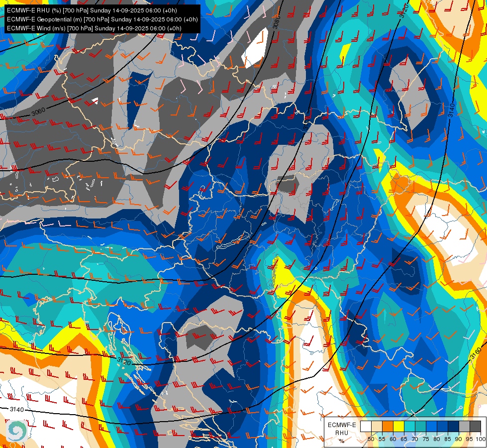Screen dimensions: 487x448
Task: Select the navy 85–90 legend swatch
Action: tap(454, 426)
